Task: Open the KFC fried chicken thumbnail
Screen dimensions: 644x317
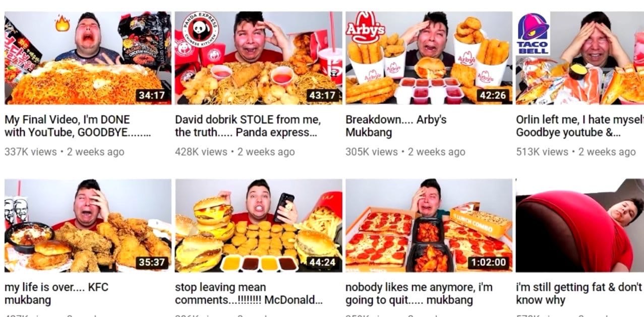Action: [88, 225]
